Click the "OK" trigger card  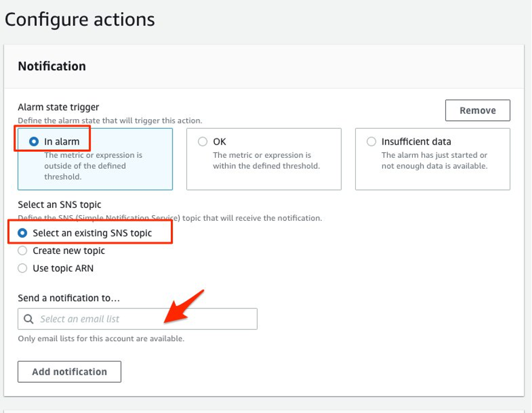click(263, 157)
